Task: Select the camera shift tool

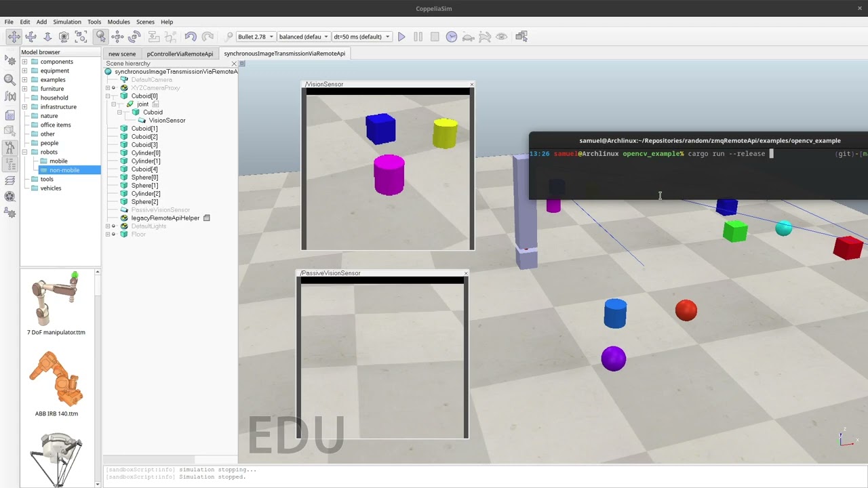Action: pyautogui.click(x=47, y=37)
